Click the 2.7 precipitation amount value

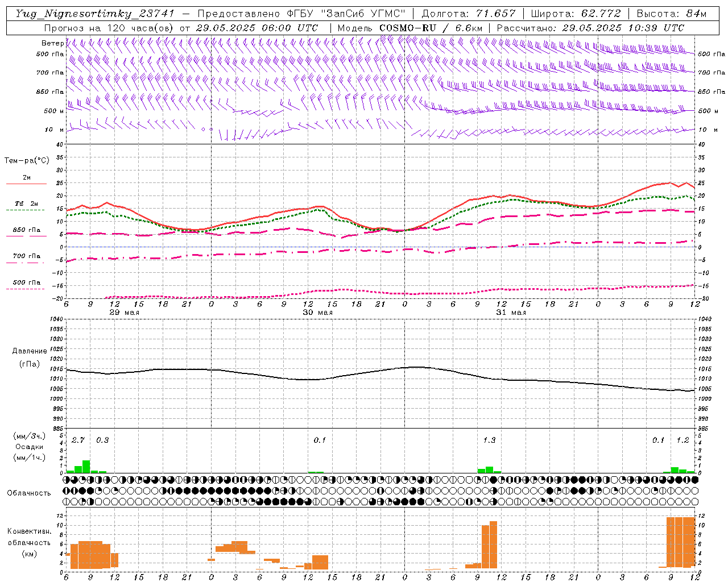[x=78, y=440]
